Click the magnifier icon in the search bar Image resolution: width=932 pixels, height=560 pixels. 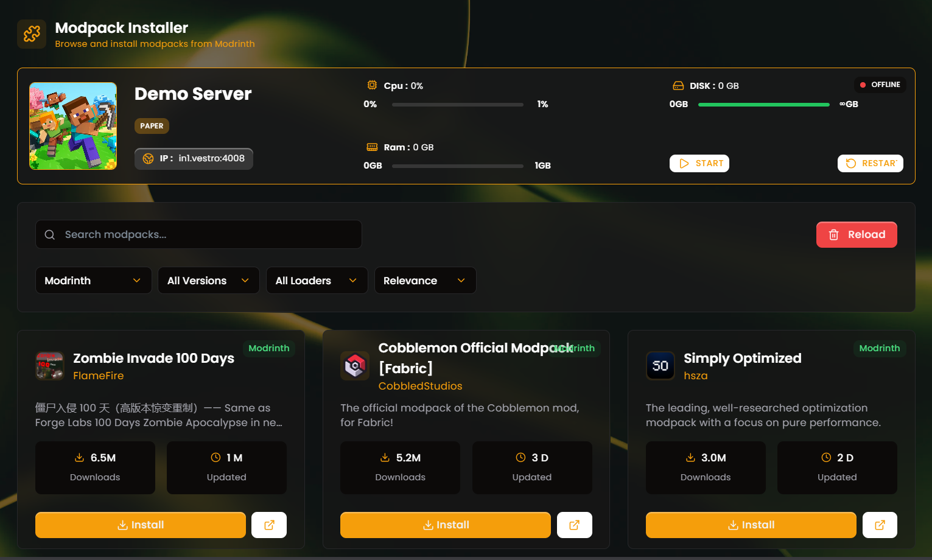[49, 234]
